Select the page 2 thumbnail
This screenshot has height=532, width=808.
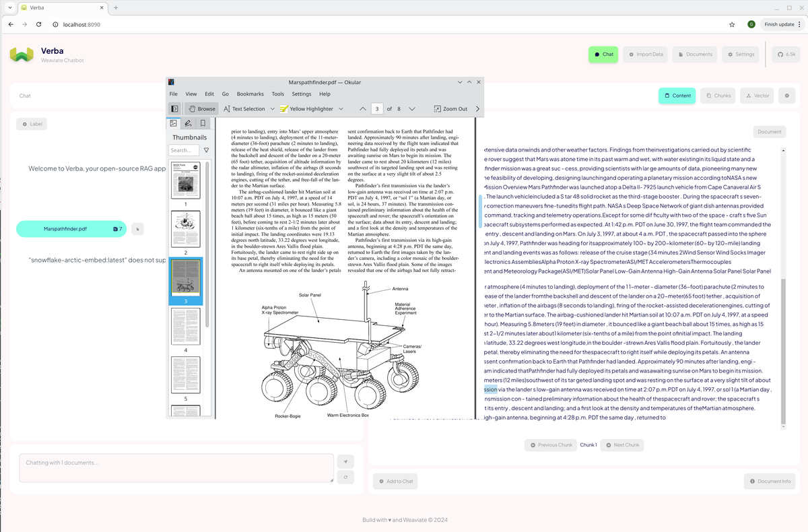pyautogui.click(x=186, y=228)
